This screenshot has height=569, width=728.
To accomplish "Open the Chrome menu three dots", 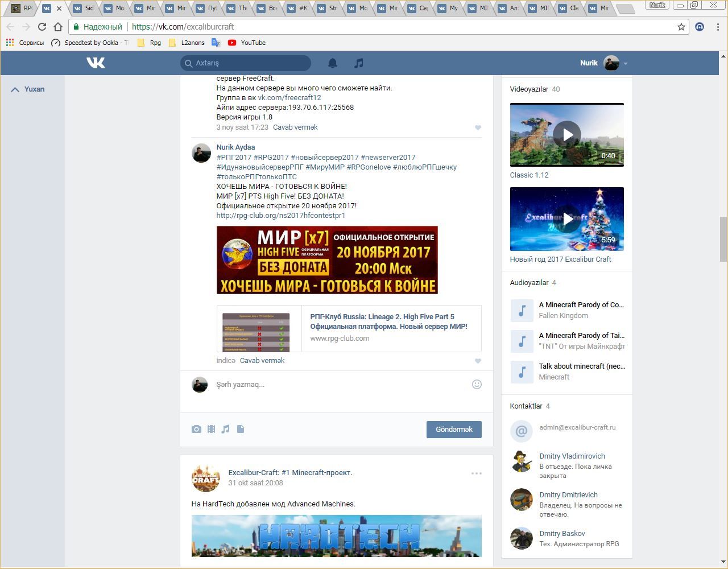I will tap(718, 27).
